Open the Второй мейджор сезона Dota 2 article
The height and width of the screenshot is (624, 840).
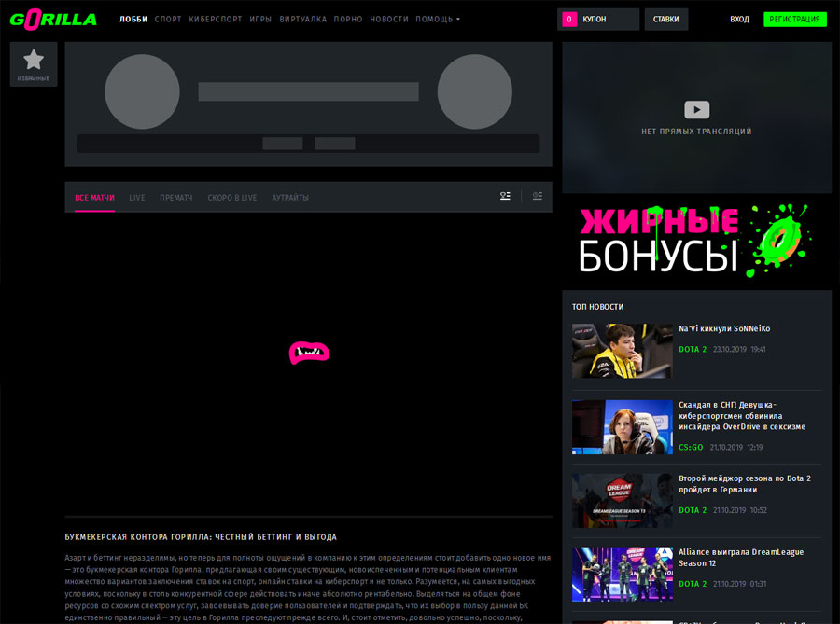tap(745, 484)
